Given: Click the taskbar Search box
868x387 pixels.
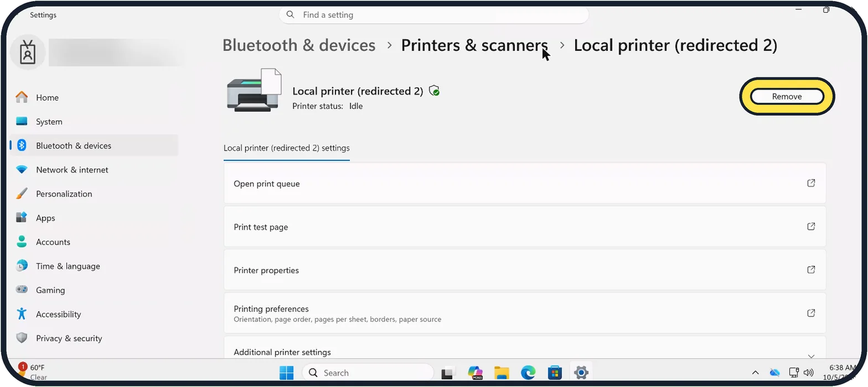Looking at the screenshot, I should coord(368,373).
